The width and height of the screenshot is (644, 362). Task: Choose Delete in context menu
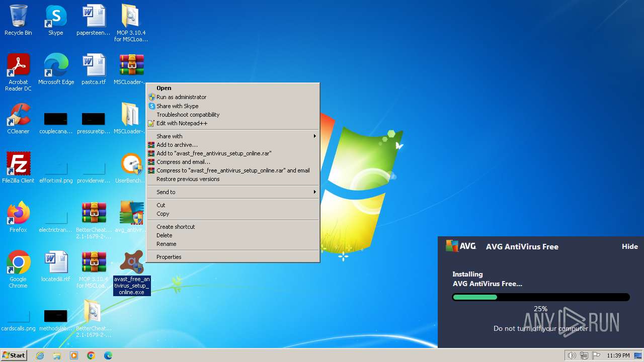tap(233, 235)
